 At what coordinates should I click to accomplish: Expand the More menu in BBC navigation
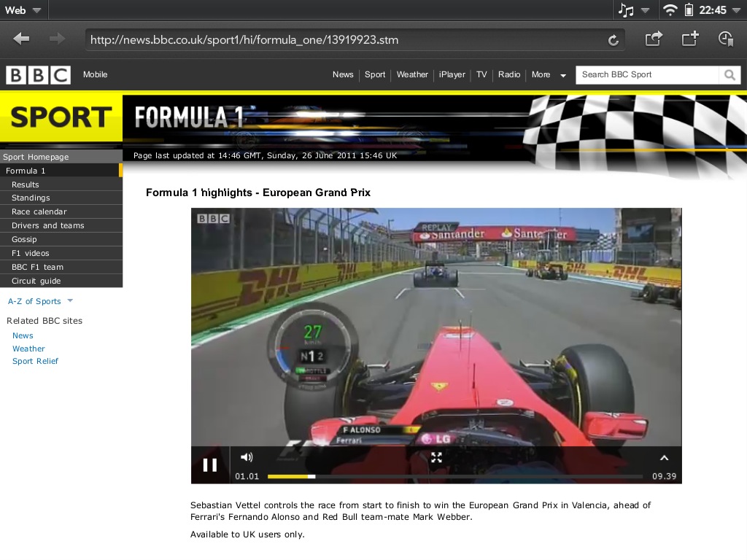pyautogui.click(x=549, y=75)
